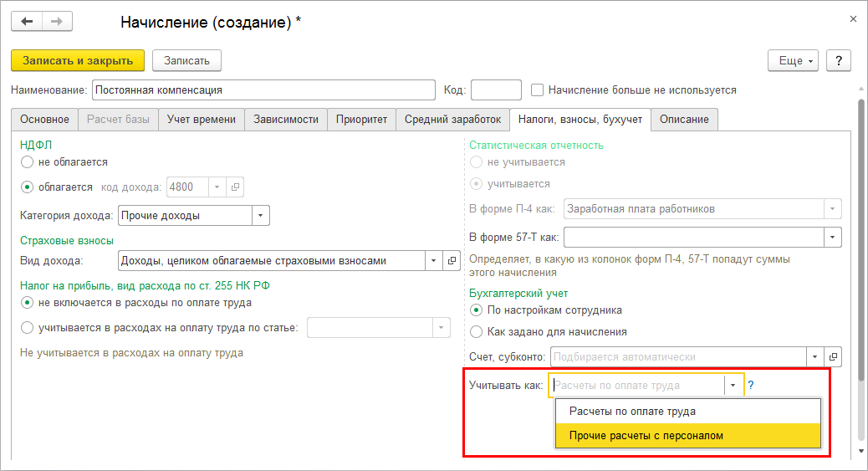Image resolution: width=868 pixels, height=471 pixels.
Task: Open the код дохода selection form icon
Action: tap(235, 187)
